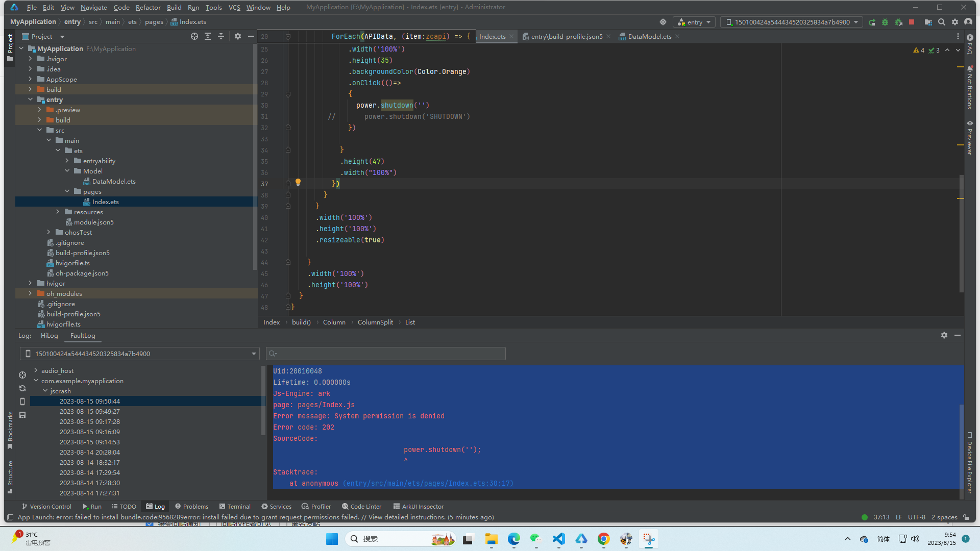The height and width of the screenshot is (551, 980).
Task: Open DataModel.ets in the project tree
Action: click(x=114, y=181)
